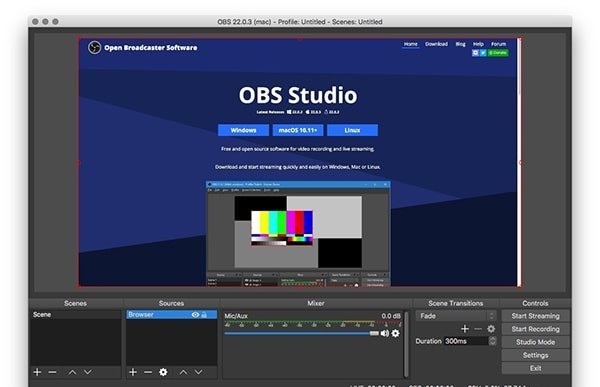Step the transition Duration value
The image size is (600, 387).
(x=492, y=341)
